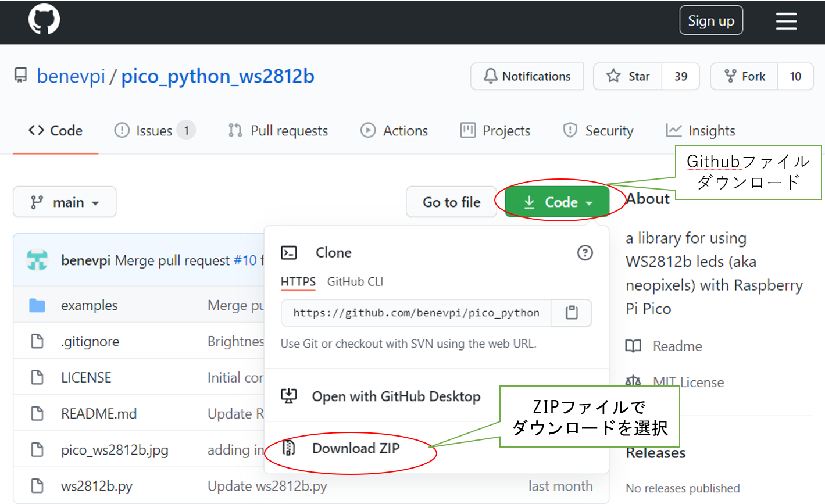Click the Go to file button
825x504 pixels.
point(451,202)
